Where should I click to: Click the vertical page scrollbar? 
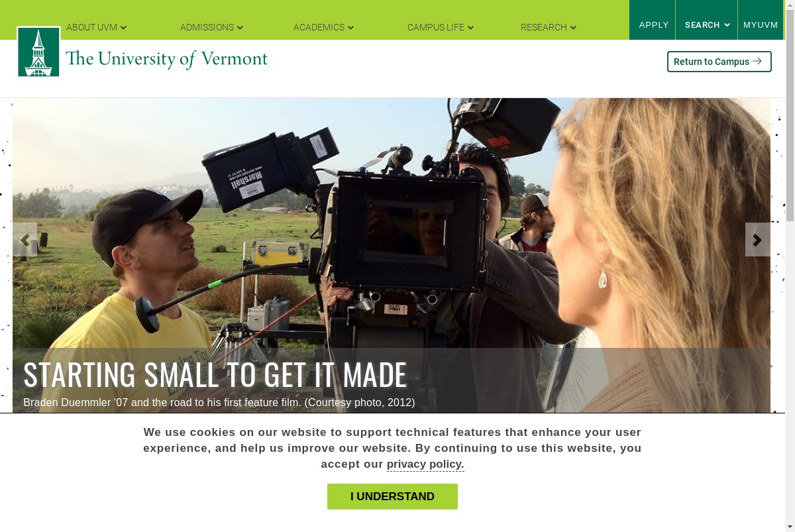pos(790,265)
